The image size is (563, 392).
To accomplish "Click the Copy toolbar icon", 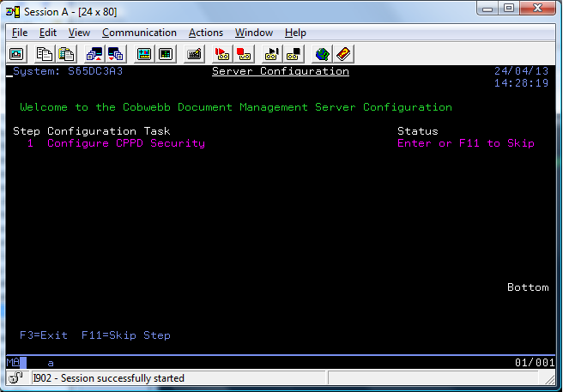I will [x=45, y=54].
